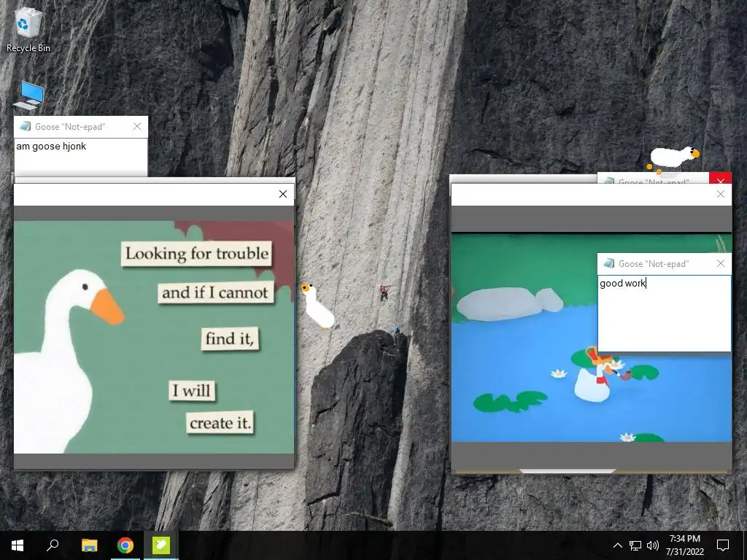This screenshot has height=560, width=747.
Task: Open taskbar search magnifier
Action: tap(53, 545)
